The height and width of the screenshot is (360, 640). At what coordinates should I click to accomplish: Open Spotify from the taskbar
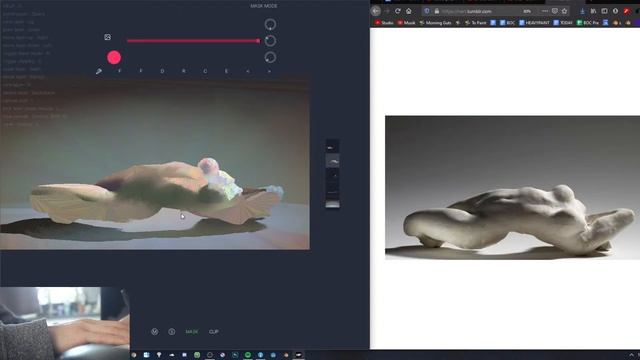coord(248,355)
